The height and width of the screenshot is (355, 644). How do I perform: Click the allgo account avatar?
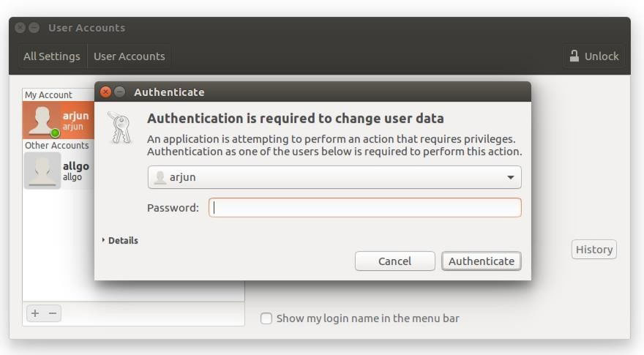pyautogui.click(x=42, y=171)
